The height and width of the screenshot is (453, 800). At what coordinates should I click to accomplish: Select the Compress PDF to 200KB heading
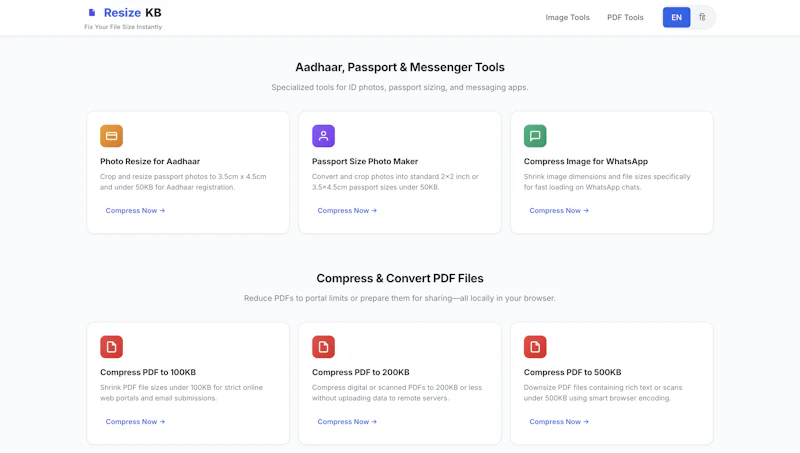[x=361, y=372]
